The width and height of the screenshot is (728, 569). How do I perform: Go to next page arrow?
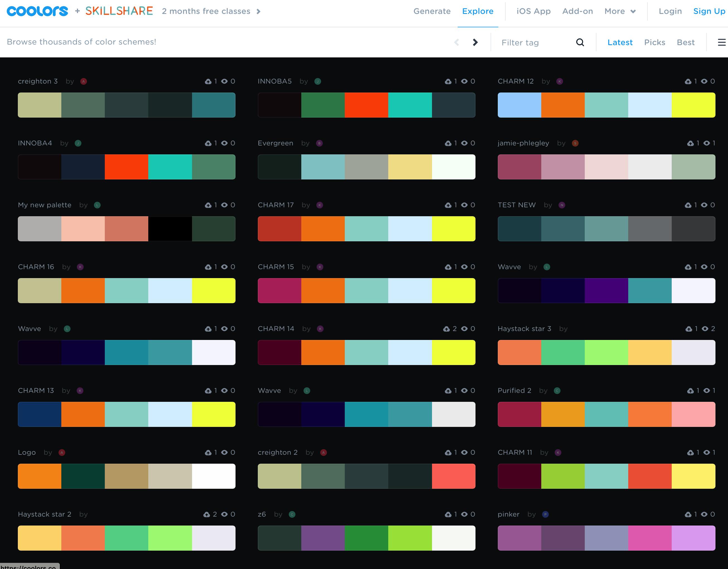click(x=475, y=42)
